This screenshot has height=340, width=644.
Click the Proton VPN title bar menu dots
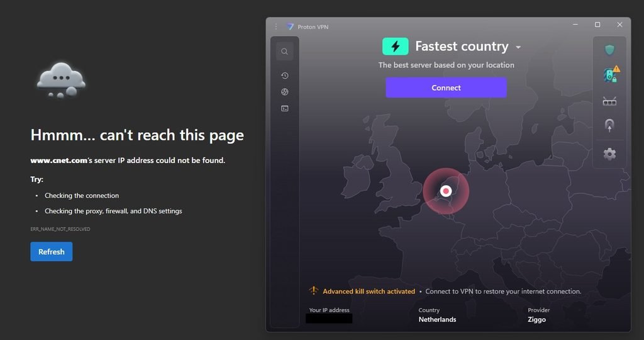(276, 26)
